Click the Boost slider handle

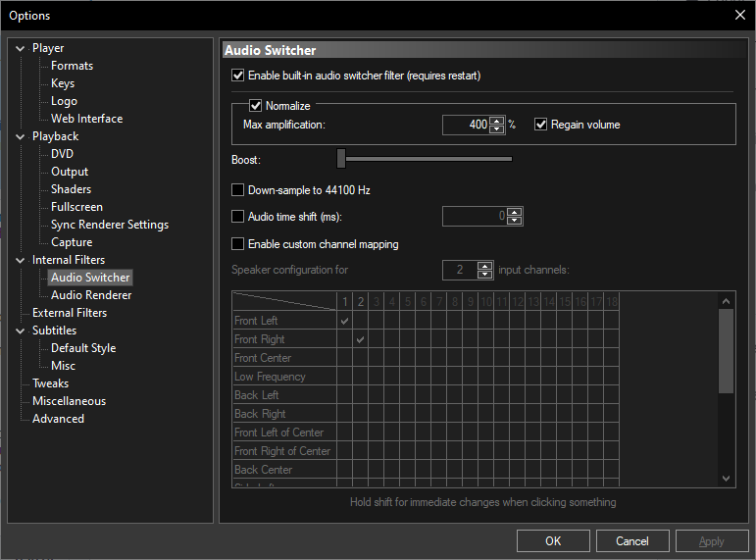(x=341, y=158)
